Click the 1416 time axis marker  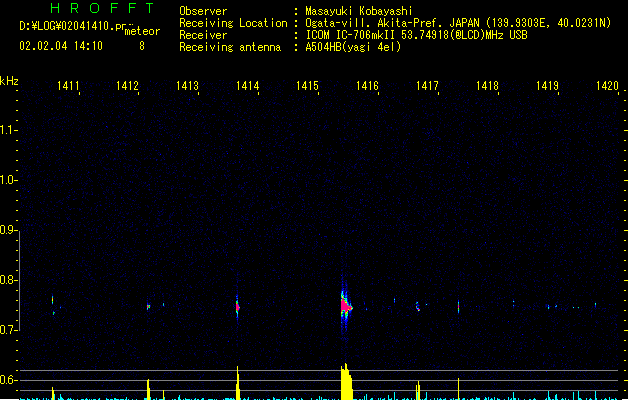367,86
